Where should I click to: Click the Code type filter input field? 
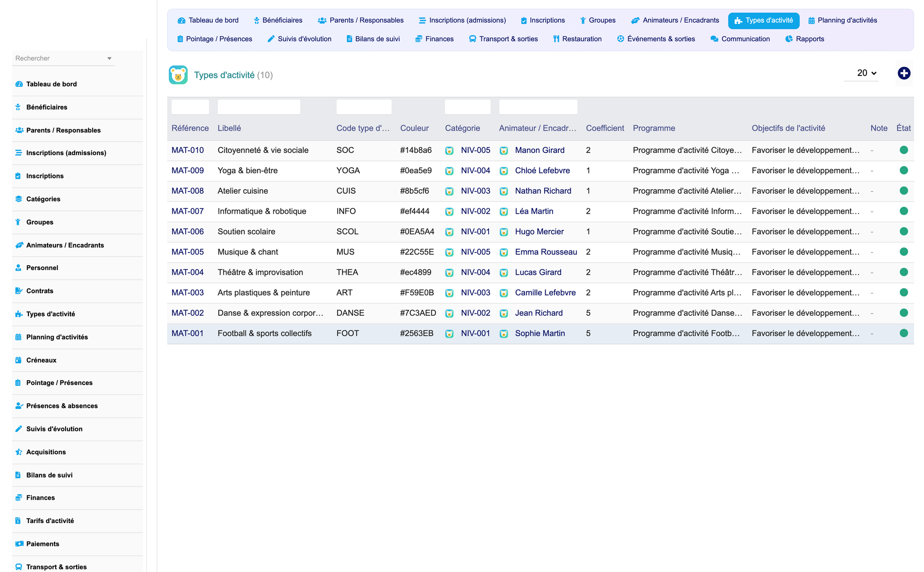pyautogui.click(x=364, y=107)
